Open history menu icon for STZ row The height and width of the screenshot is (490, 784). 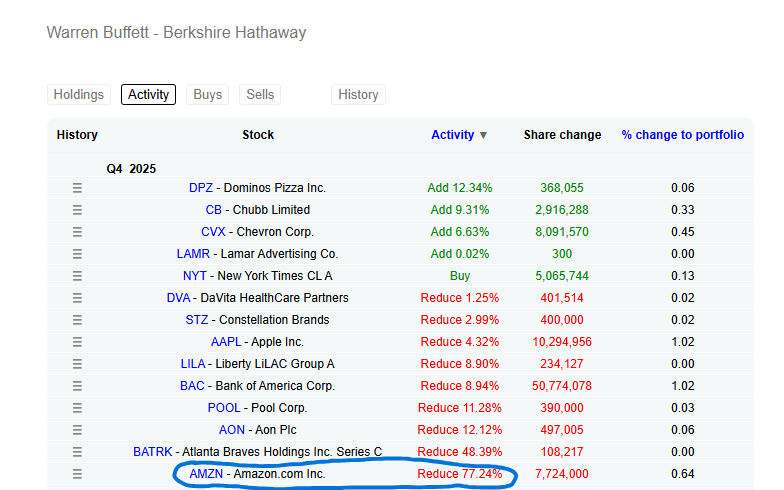pyautogui.click(x=77, y=320)
